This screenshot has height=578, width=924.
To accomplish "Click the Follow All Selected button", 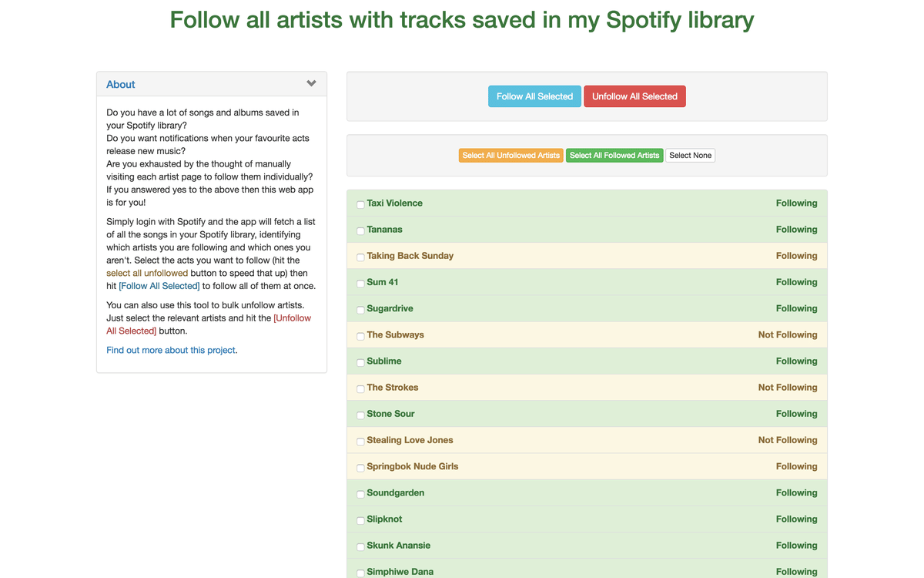I will click(x=534, y=96).
